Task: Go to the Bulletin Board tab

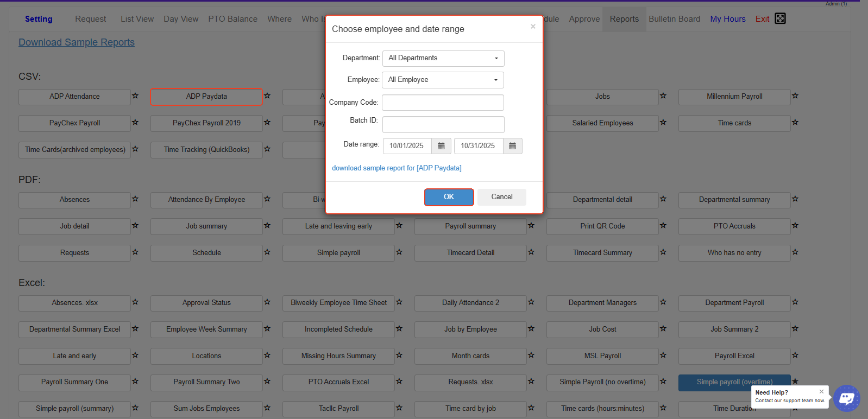Action: 674,19
